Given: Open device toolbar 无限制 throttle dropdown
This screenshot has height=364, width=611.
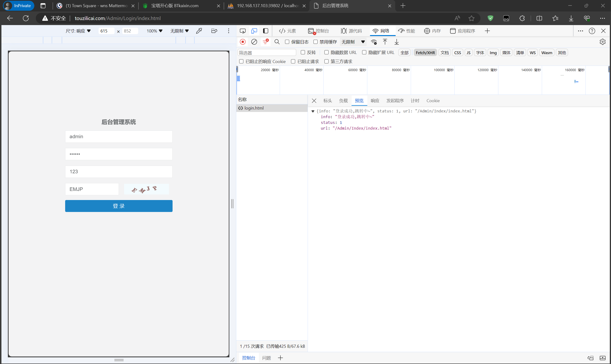Looking at the screenshot, I should click(179, 31).
